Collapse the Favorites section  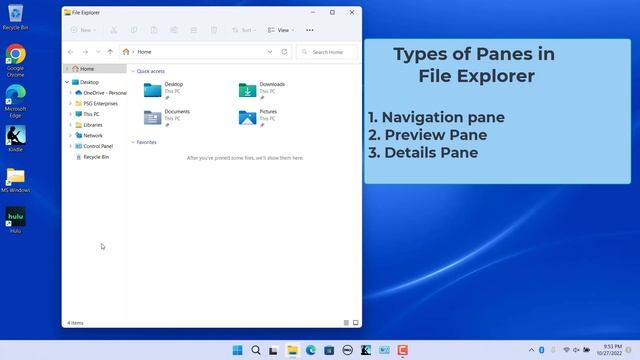(133, 142)
